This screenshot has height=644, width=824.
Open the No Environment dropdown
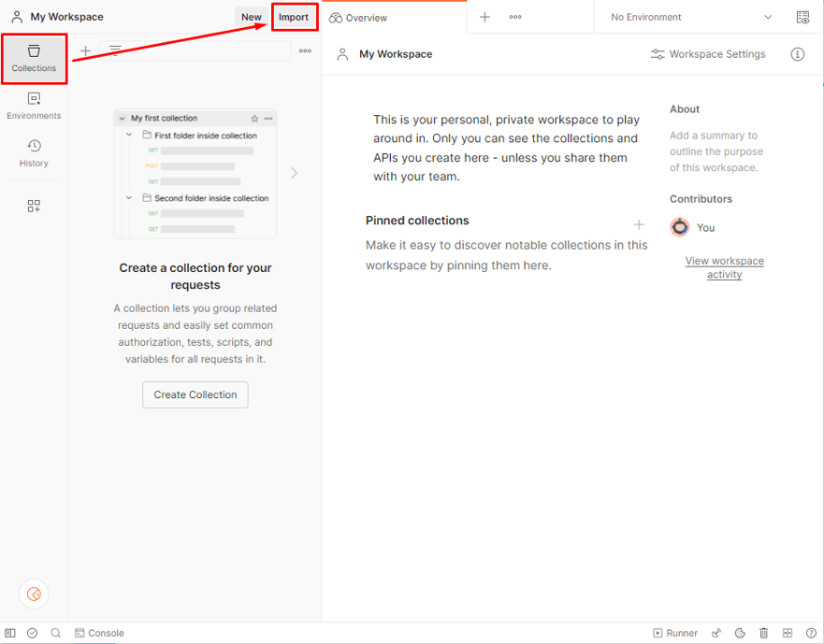click(x=690, y=17)
